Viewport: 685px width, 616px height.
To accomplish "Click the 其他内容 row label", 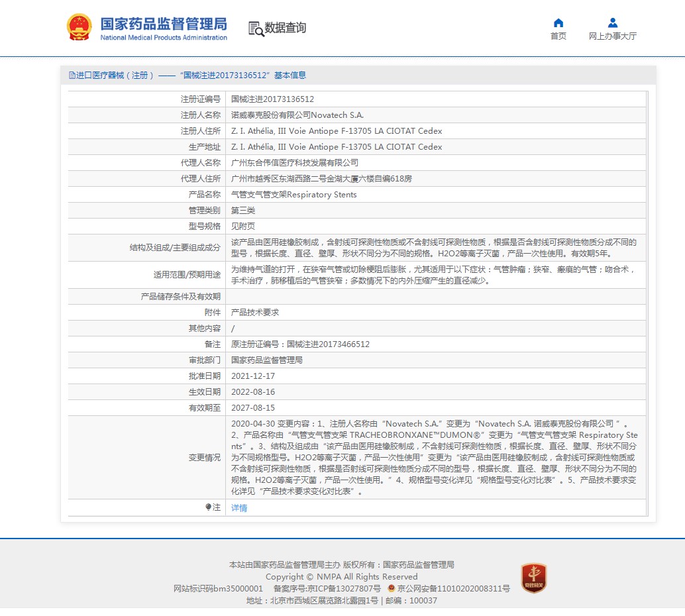I will [x=205, y=328].
